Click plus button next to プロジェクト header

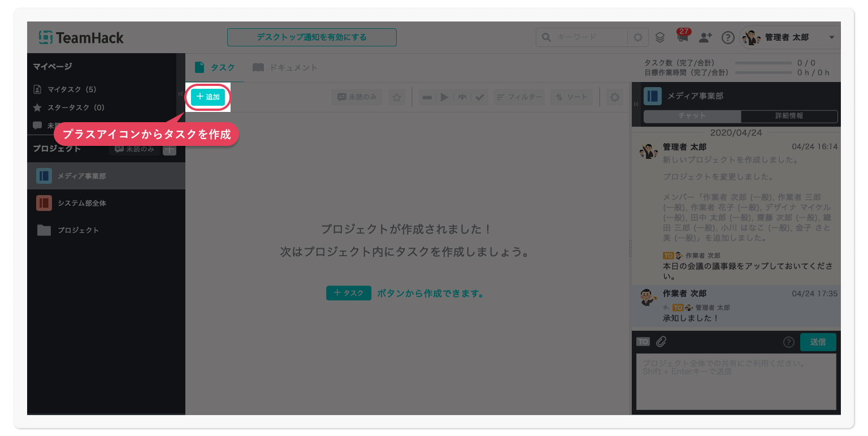170,149
